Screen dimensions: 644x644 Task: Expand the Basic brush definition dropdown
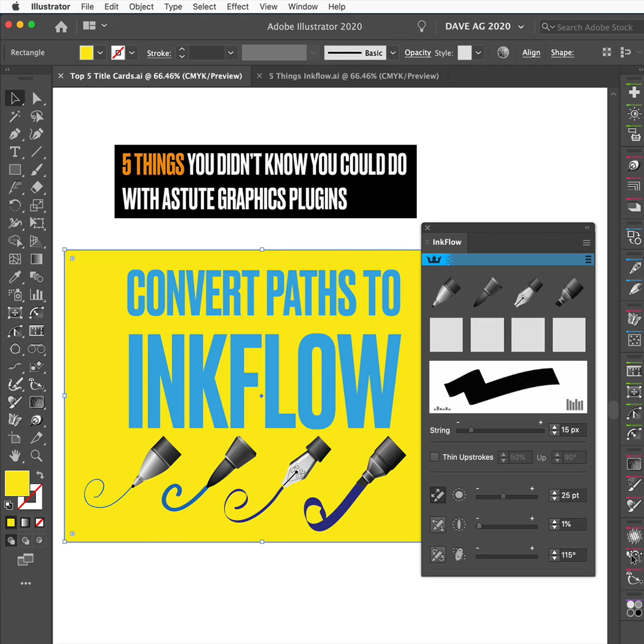point(393,53)
